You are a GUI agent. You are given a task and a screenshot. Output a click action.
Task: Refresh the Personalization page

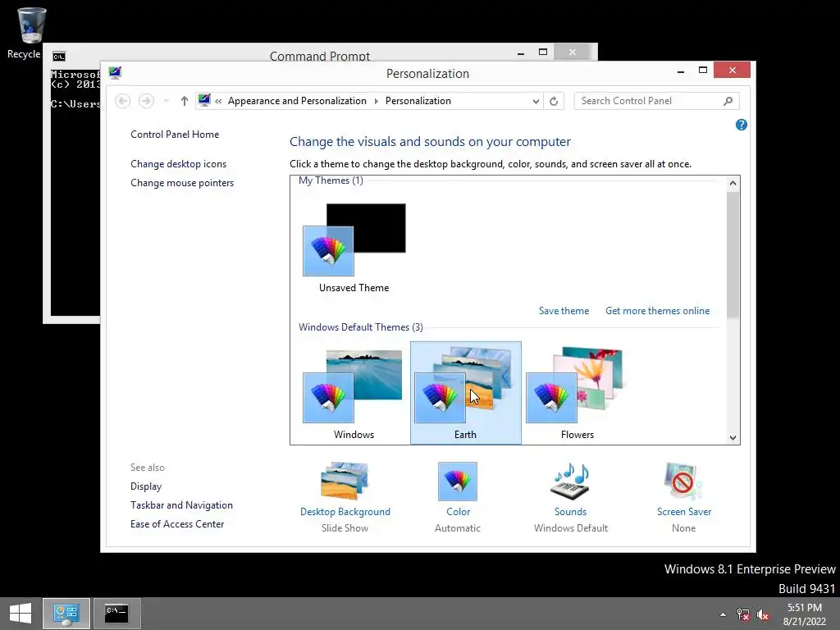click(x=554, y=101)
